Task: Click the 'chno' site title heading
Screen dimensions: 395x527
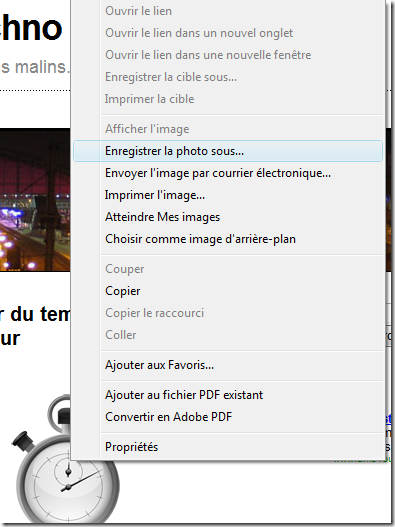Action: (32, 29)
